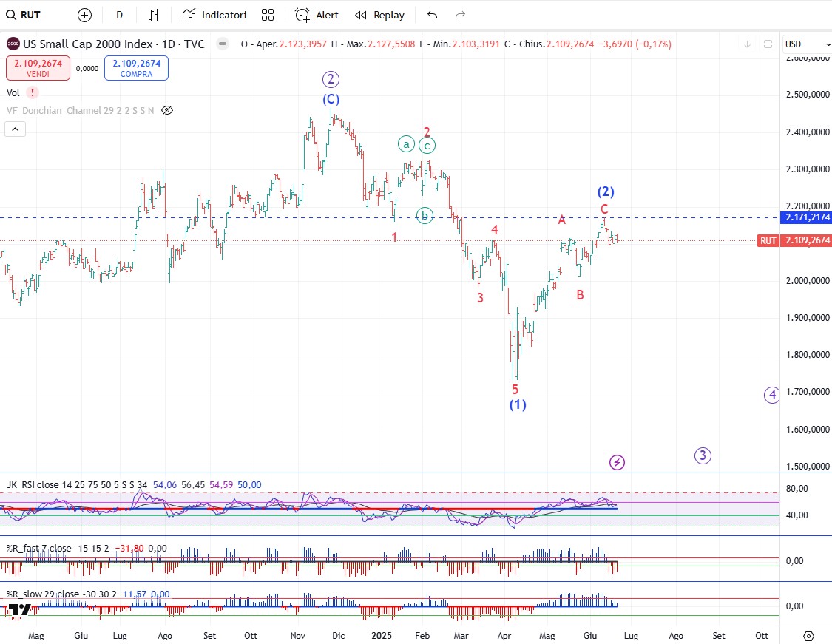Open the bar style chart type menu
832x644 pixels.
click(x=154, y=15)
